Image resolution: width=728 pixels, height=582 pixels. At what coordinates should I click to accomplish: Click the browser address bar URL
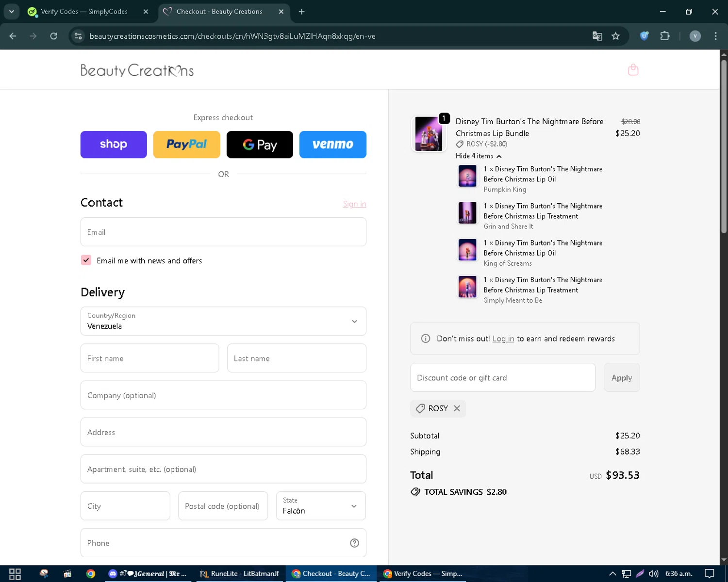(x=232, y=36)
